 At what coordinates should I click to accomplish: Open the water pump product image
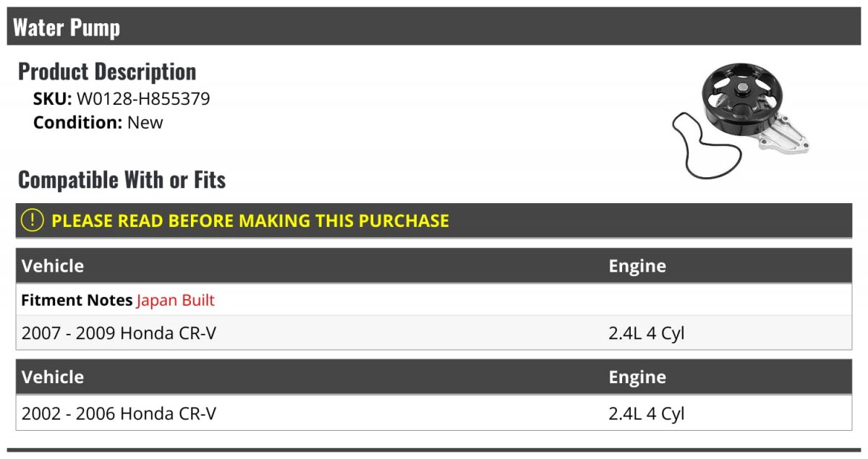pyautogui.click(x=741, y=120)
